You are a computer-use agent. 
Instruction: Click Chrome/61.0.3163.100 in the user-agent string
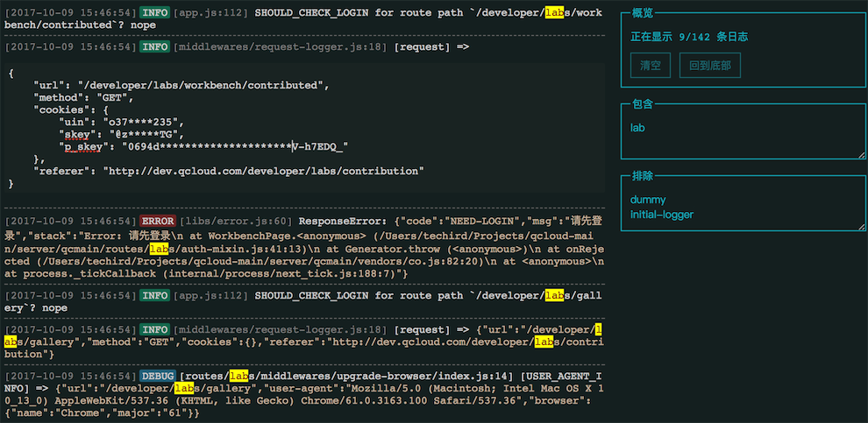tap(364, 400)
